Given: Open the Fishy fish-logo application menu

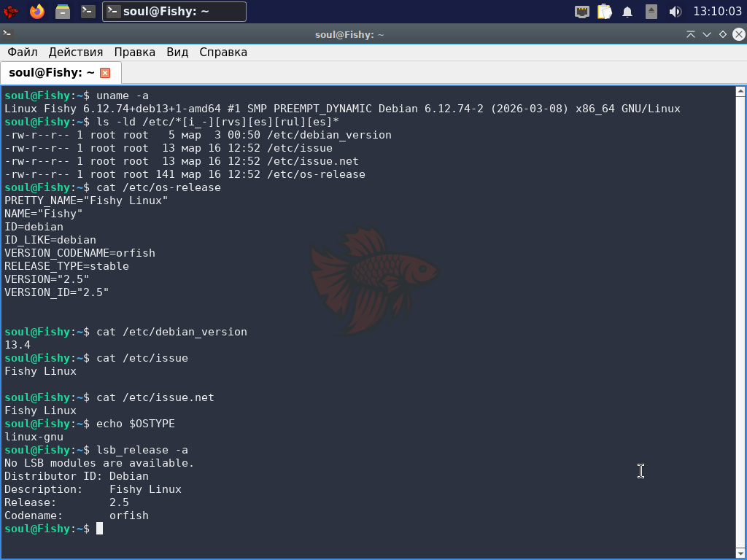Looking at the screenshot, I should tap(11, 12).
